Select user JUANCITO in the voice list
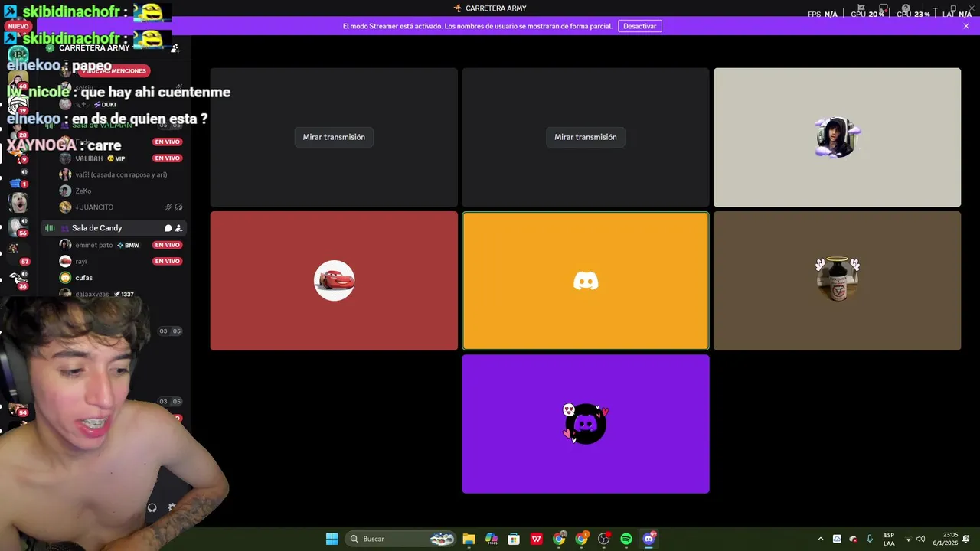This screenshot has width=980, height=551. (94, 207)
